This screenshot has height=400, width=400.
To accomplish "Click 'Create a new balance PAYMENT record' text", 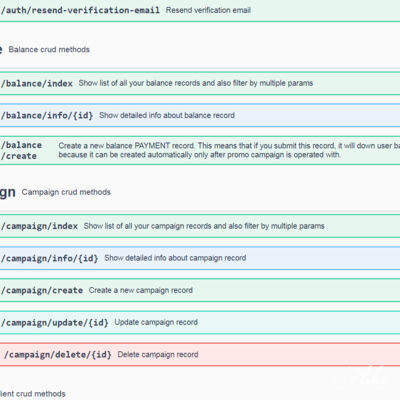I will pos(126,146).
